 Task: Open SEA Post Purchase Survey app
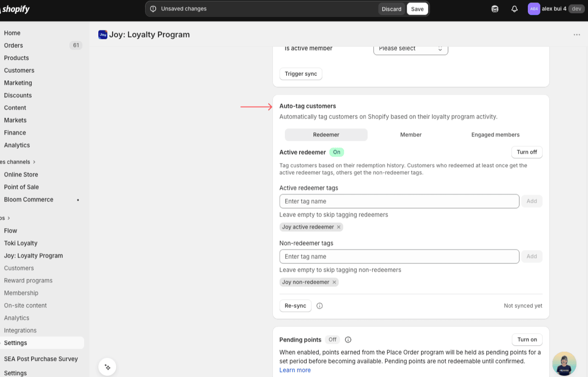42,359
